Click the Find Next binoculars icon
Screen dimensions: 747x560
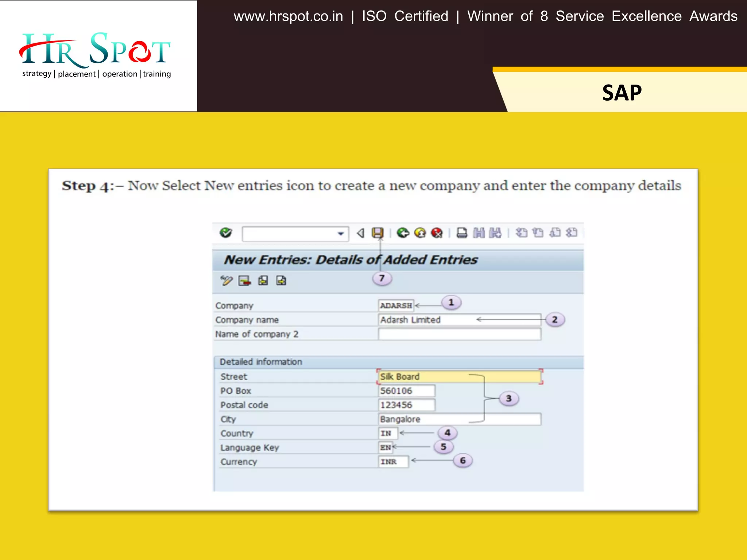[x=495, y=233]
